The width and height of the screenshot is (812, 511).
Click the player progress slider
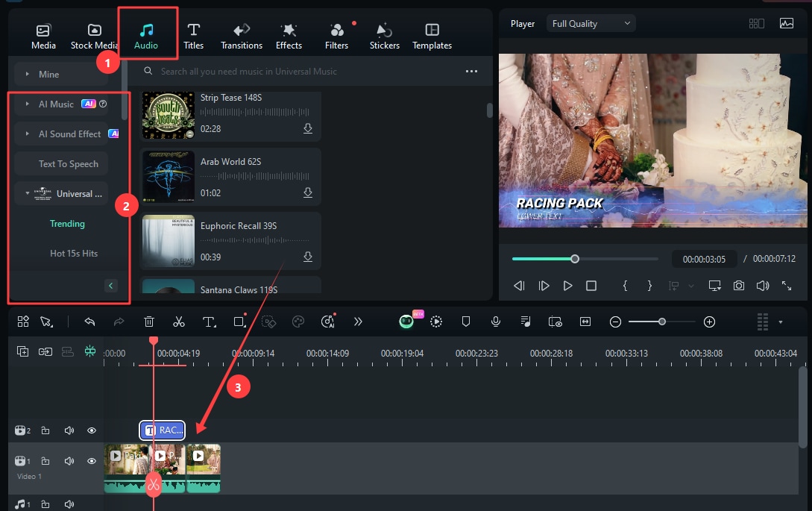(585, 259)
